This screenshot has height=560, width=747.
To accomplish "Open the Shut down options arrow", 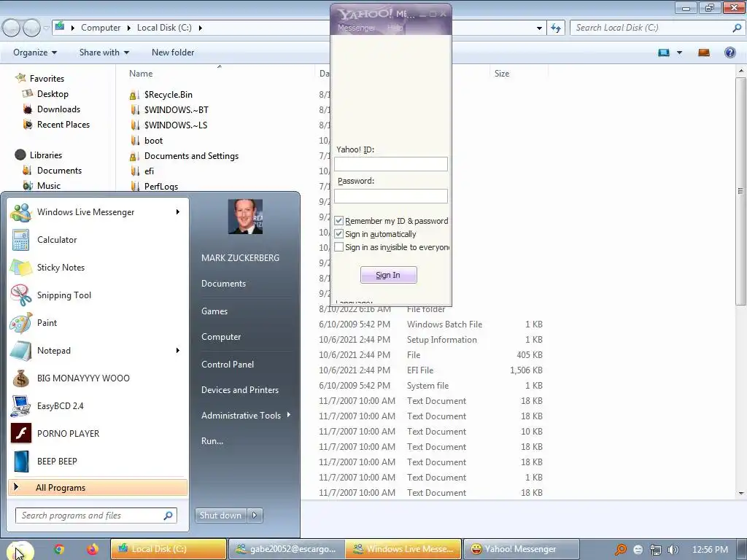I will coord(255,516).
